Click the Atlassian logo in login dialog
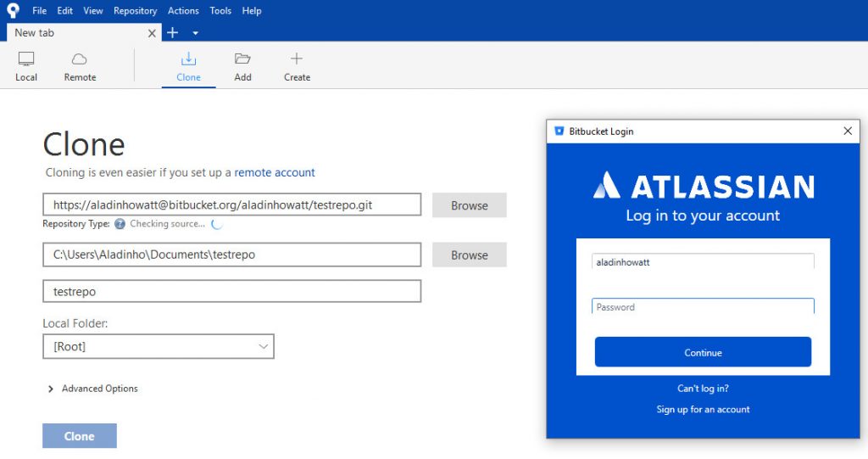The image size is (868, 459). tap(704, 186)
